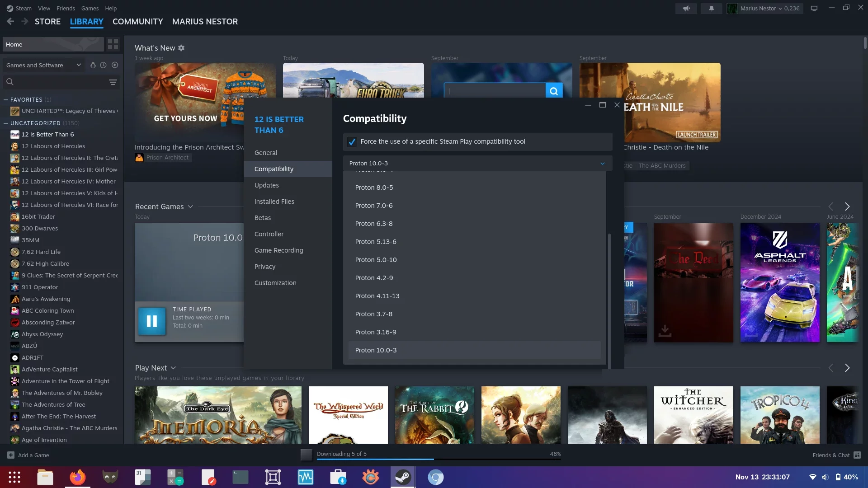Open the notifications bell
868x488 pixels.
click(x=711, y=9)
